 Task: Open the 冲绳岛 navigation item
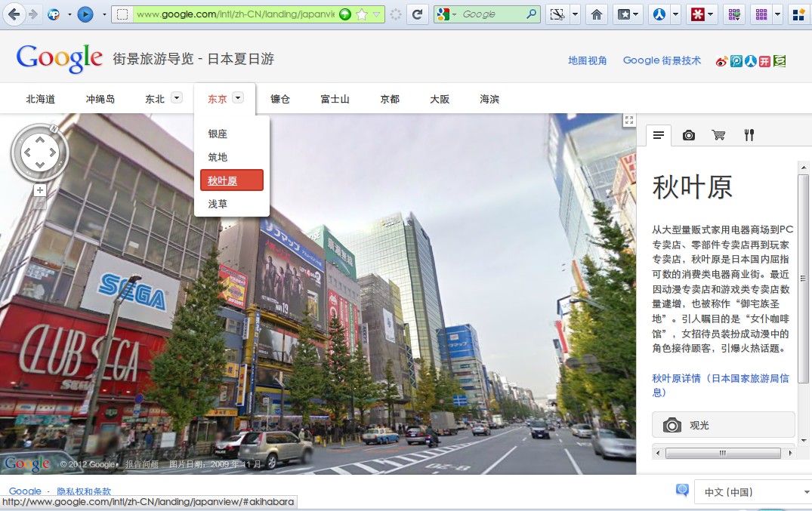tap(100, 99)
